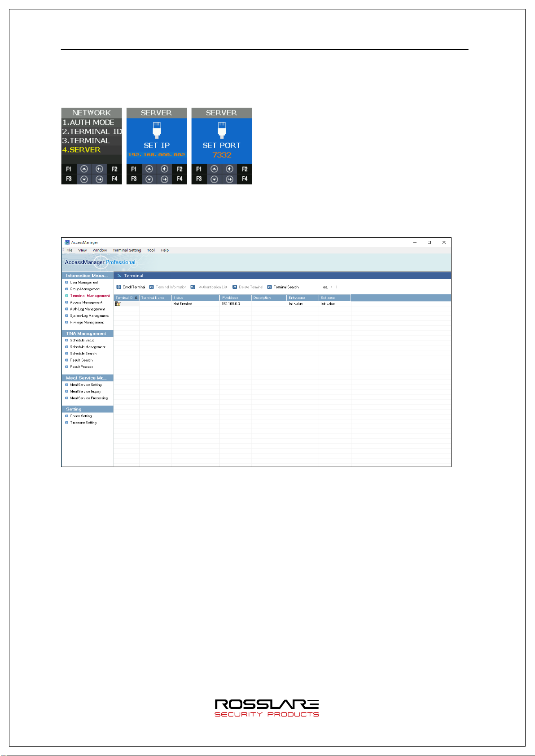Tap the back arrow on NETWORK screen
Image resolution: width=535 pixels, height=756 pixels.
pyautogui.click(x=99, y=169)
